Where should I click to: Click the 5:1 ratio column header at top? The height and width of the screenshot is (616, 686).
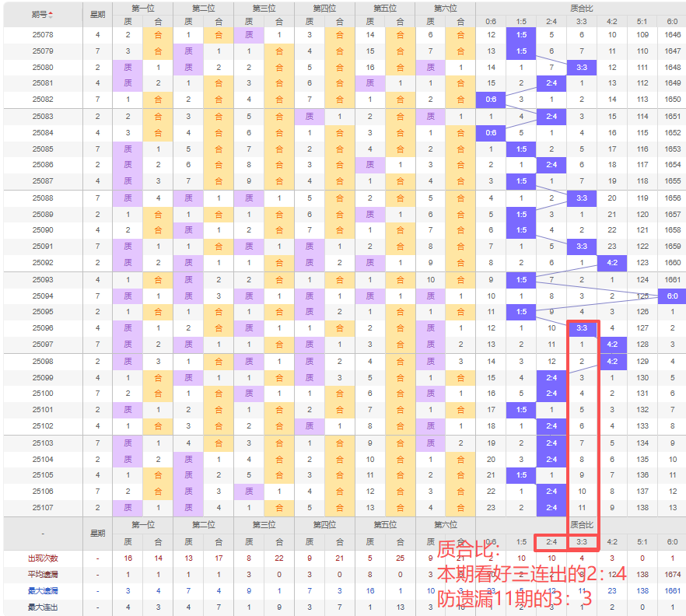642,22
